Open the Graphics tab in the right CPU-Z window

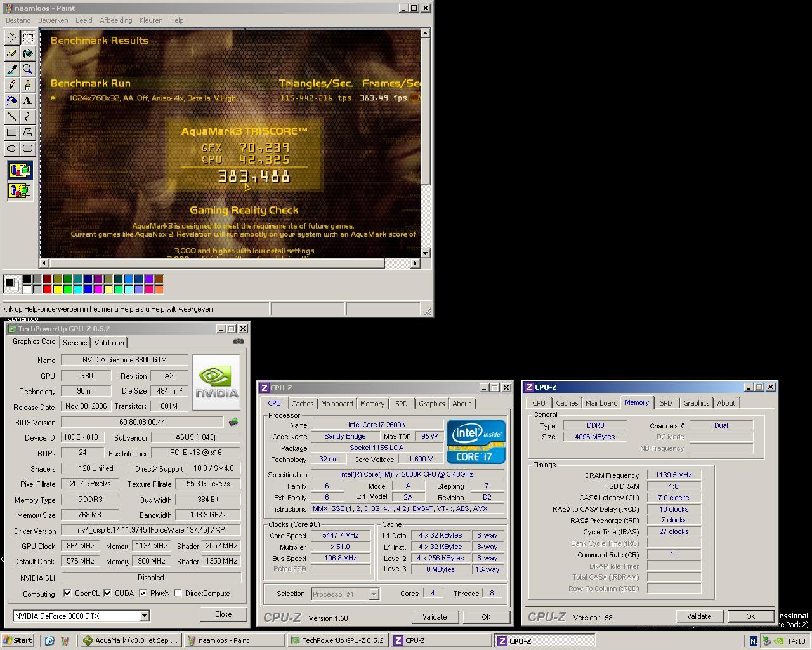coord(696,403)
